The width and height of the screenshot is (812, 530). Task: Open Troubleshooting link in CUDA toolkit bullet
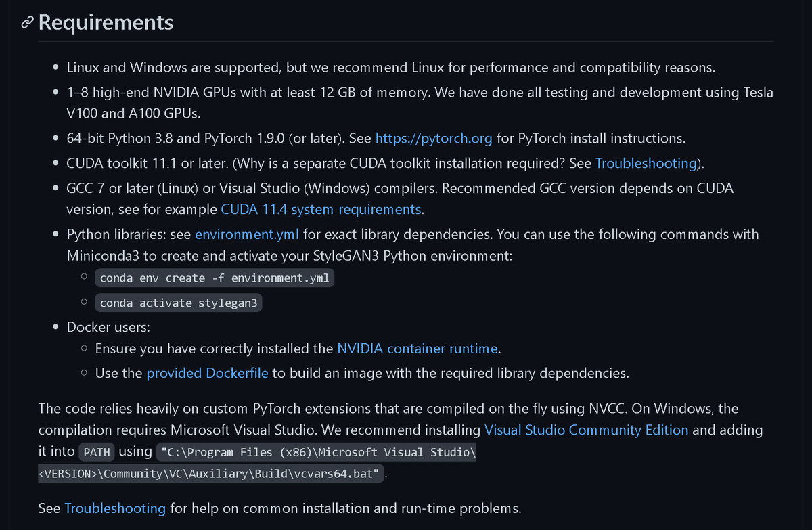tap(646, 163)
